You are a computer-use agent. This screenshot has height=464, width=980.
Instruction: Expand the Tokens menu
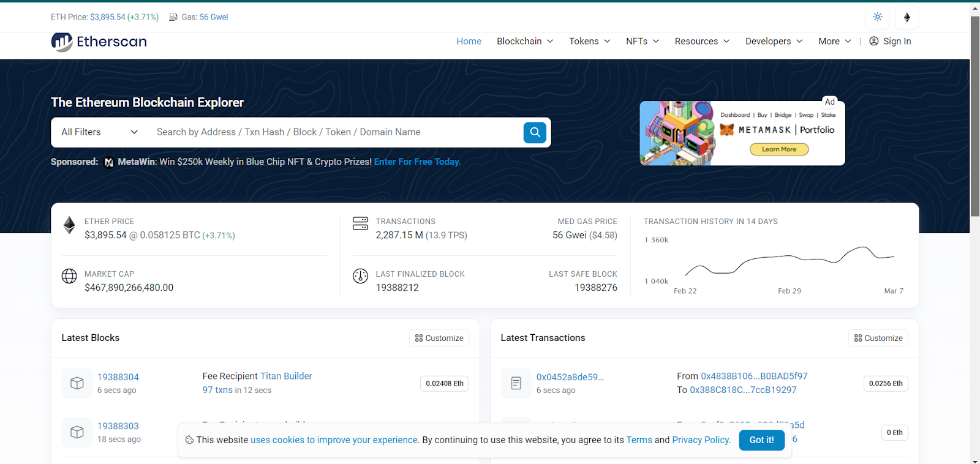click(590, 41)
